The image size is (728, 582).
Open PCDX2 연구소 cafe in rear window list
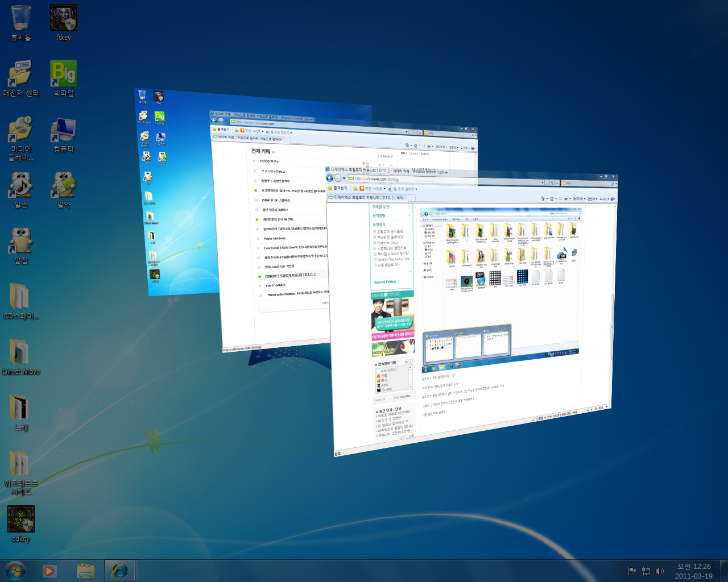click(x=270, y=161)
